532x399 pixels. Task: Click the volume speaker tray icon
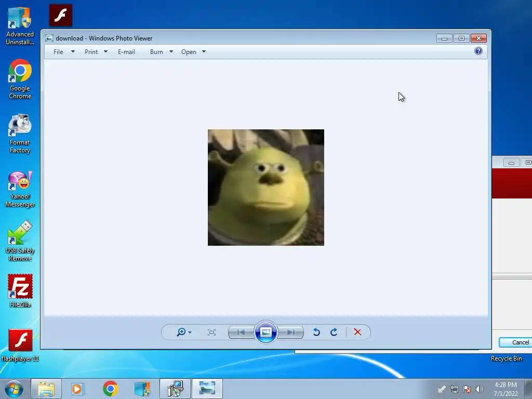point(480,389)
